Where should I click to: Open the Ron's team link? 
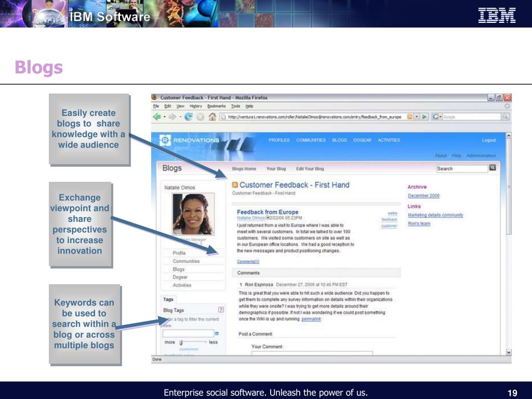tap(419, 223)
